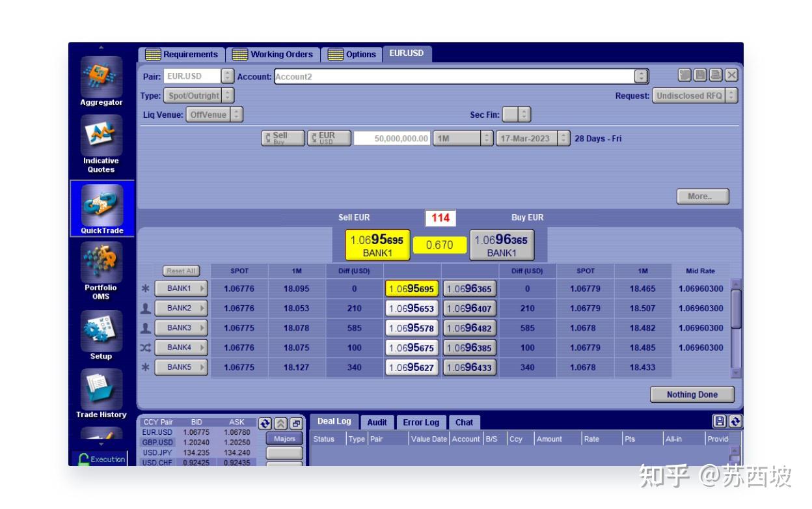This screenshot has width=812, height=509.
Task: Click the star icon beside BANK1
Action: pos(146,288)
